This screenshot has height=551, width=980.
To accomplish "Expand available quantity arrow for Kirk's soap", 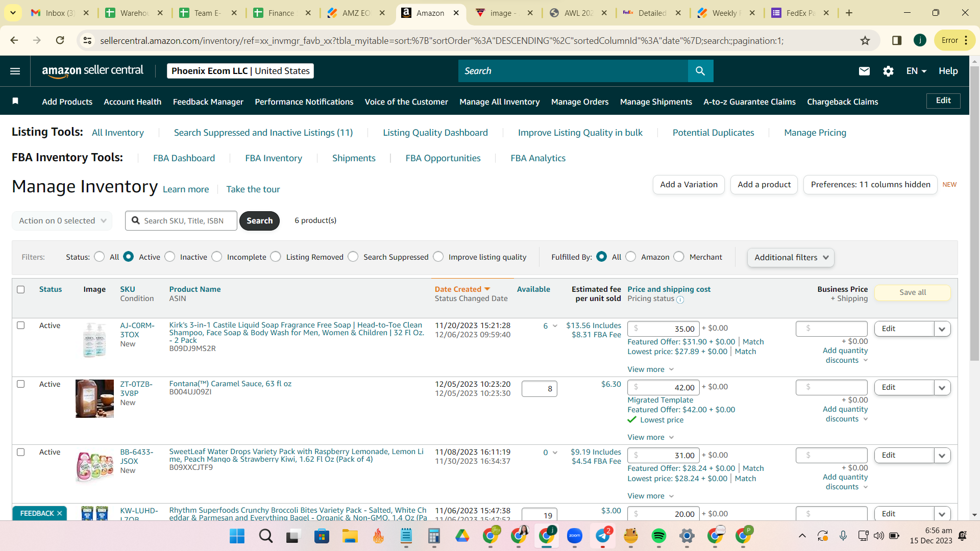I will (555, 325).
